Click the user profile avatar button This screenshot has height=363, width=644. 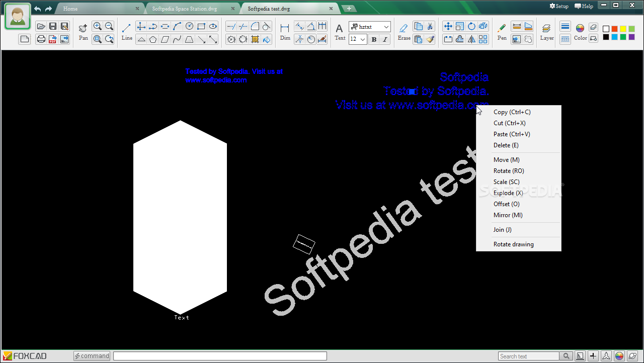pyautogui.click(x=18, y=16)
